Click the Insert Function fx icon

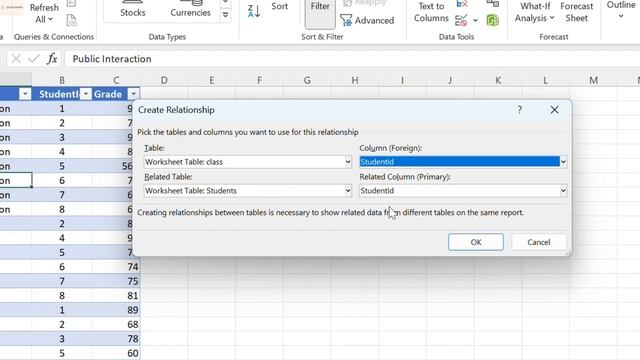point(52,59)
